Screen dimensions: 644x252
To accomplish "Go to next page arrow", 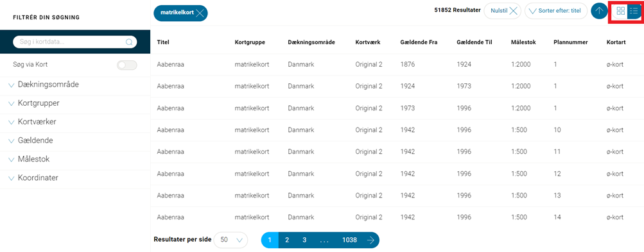I will point(370,240).
